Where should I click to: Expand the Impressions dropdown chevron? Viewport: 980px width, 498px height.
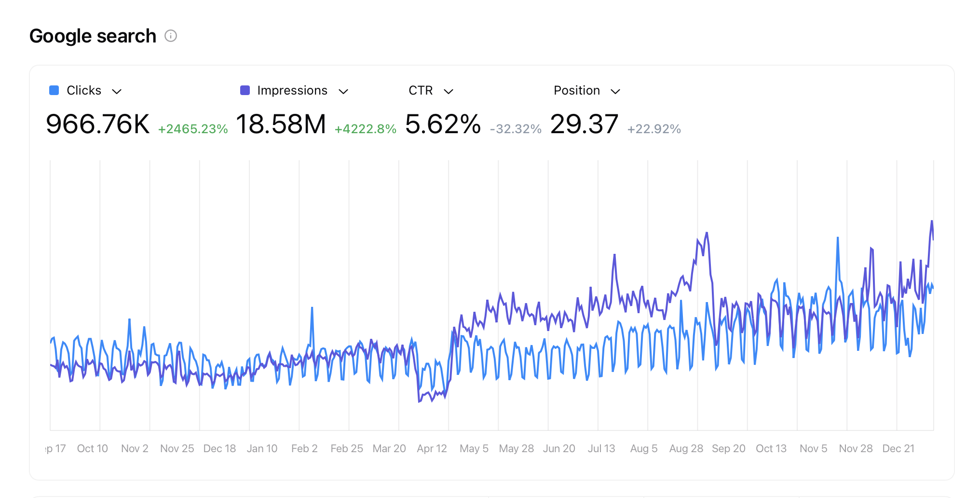coord(343,91)
